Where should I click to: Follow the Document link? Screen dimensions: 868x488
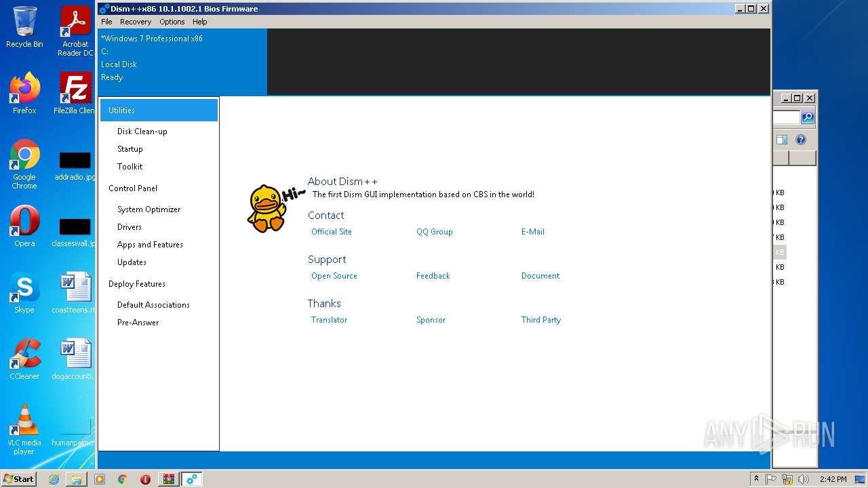coord(540,276)
